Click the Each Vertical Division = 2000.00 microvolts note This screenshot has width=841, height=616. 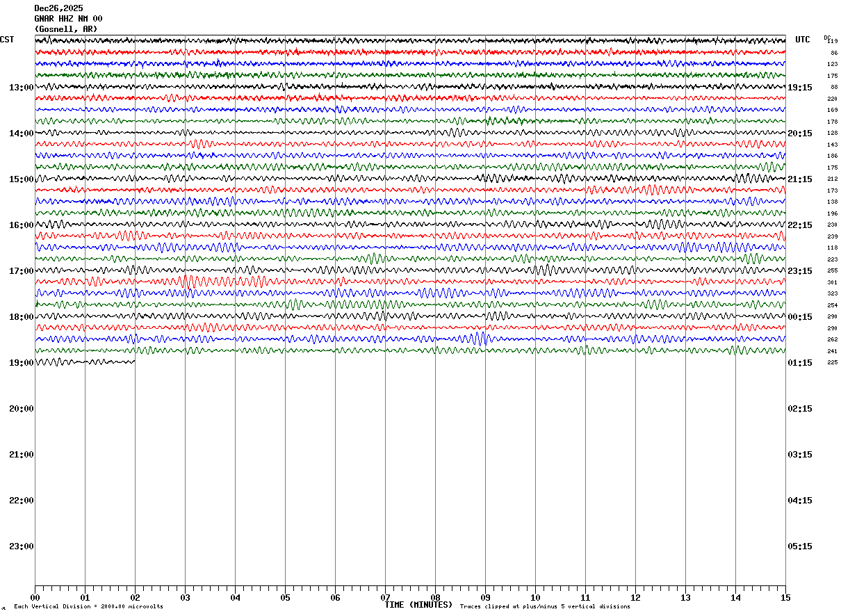[x=88, y=607]
